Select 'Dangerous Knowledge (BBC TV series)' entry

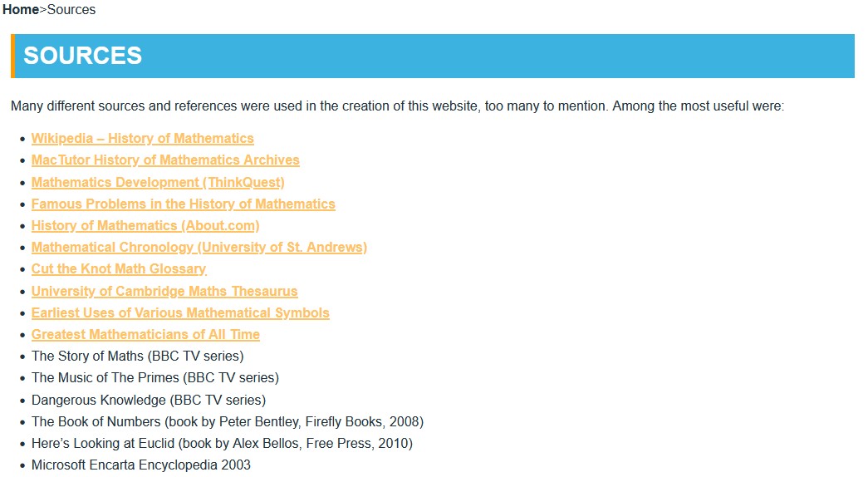tap(149, 400)
